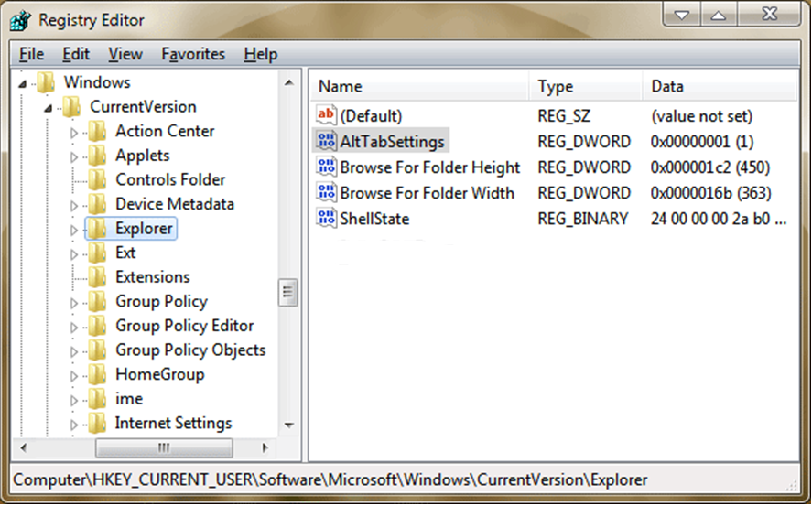Click the Ext folder icon
This screenshot has width=812, height=506.
pos(97,253)
